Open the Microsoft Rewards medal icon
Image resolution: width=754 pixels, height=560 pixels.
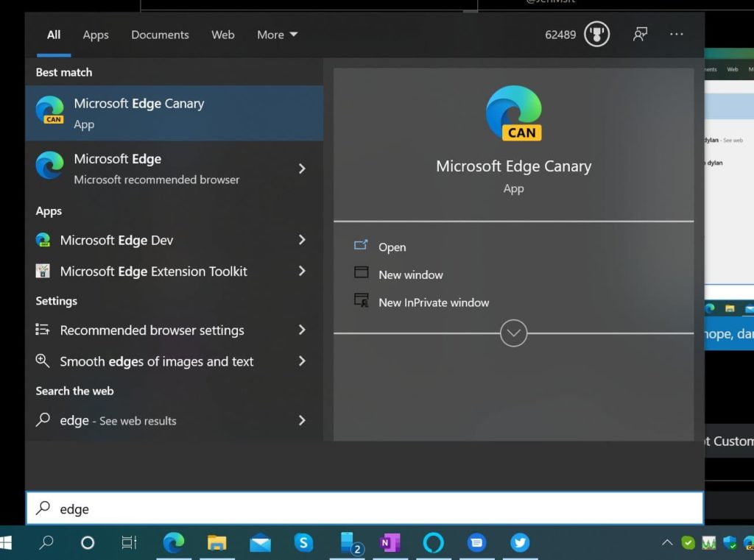click(596, 35)
